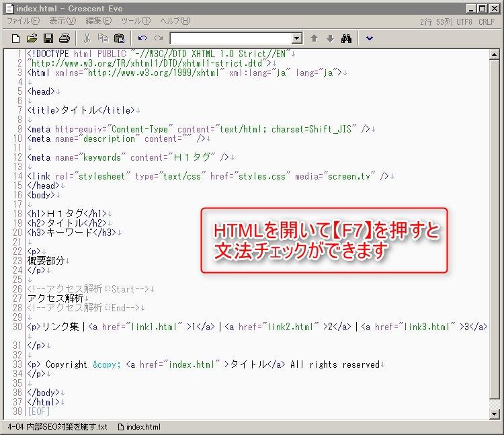Click inside the toolbar search field
The image size is (504, 435).
coord(231,38)
